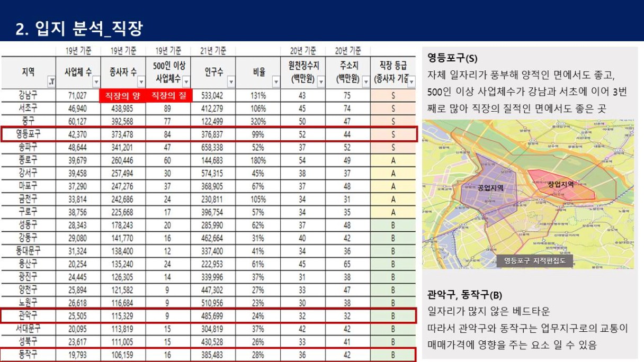This screenshot has height=362, width=644.
Task: Open the 지역 column filter dropdown
Action: (x=51, y=82)
